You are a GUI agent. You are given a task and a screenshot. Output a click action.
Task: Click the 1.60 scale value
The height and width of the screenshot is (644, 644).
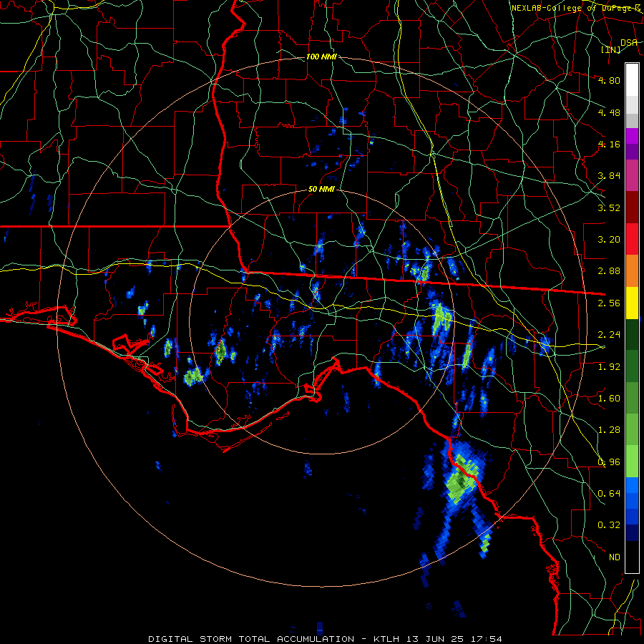point(609,399)
